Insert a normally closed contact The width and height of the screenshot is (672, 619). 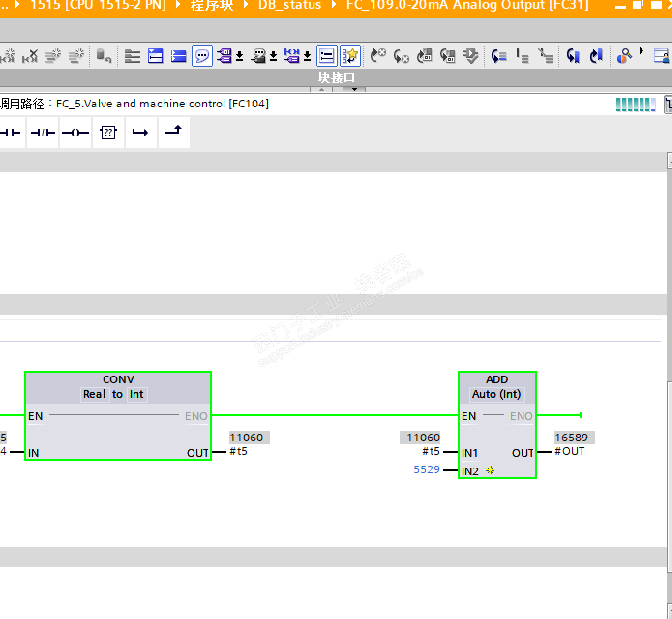(x=43, y=132)
